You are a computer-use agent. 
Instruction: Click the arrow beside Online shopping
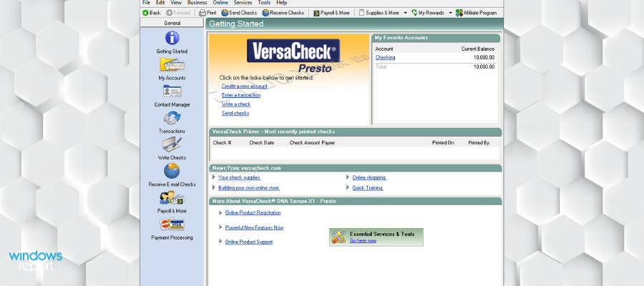pos(348,177)
